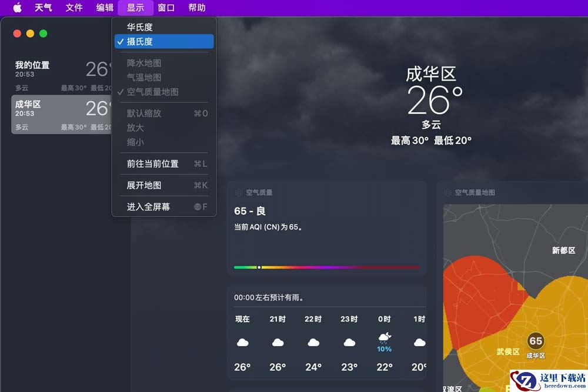
Task: Click the red close window button
Action: pos(17,33)
